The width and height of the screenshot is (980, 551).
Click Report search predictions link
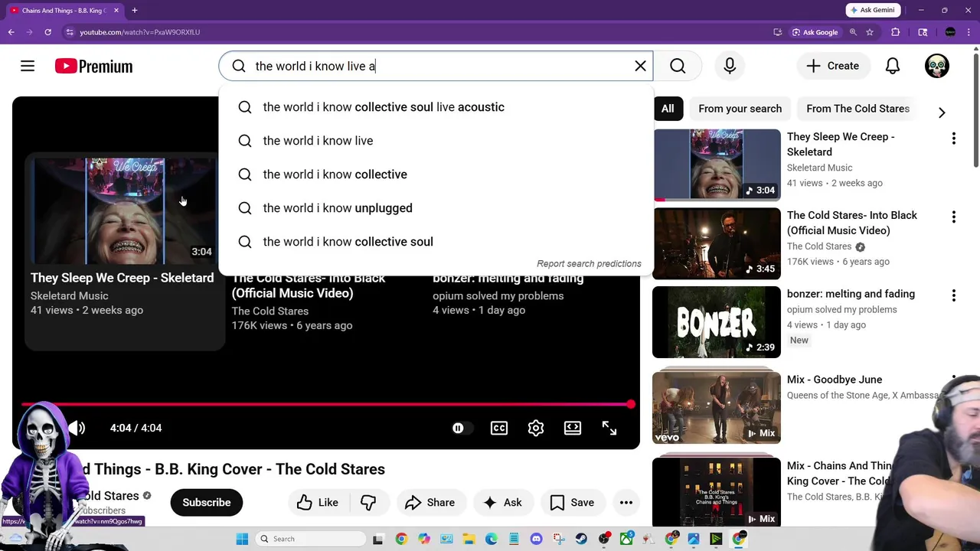click(589, 263)
